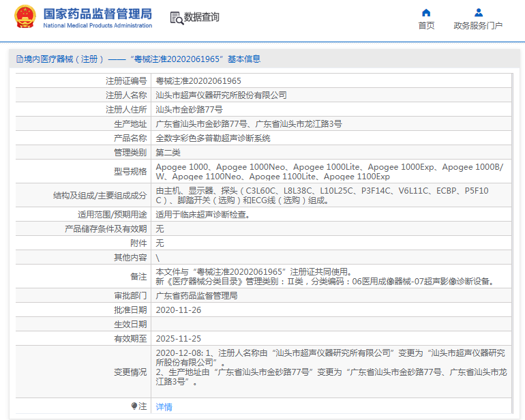Click management class 第二类
Image resolution: width=525 pixels, height=420 pixels.
pyautogui.click(x=168, y=153)
